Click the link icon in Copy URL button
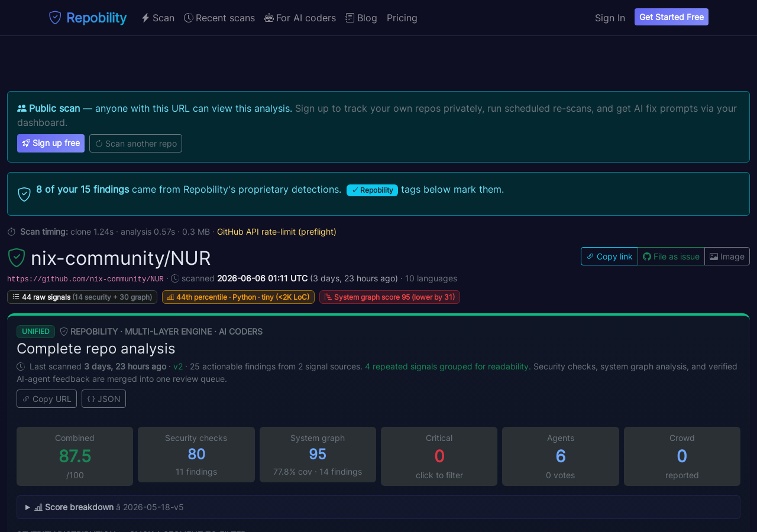The image size is (757, 532). [x=25, y=399]
